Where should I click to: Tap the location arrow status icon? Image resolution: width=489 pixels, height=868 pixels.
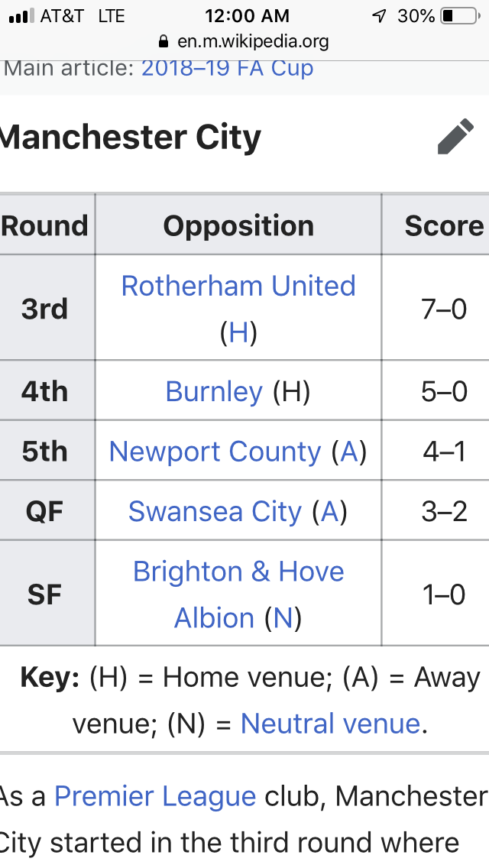[379, 15]
